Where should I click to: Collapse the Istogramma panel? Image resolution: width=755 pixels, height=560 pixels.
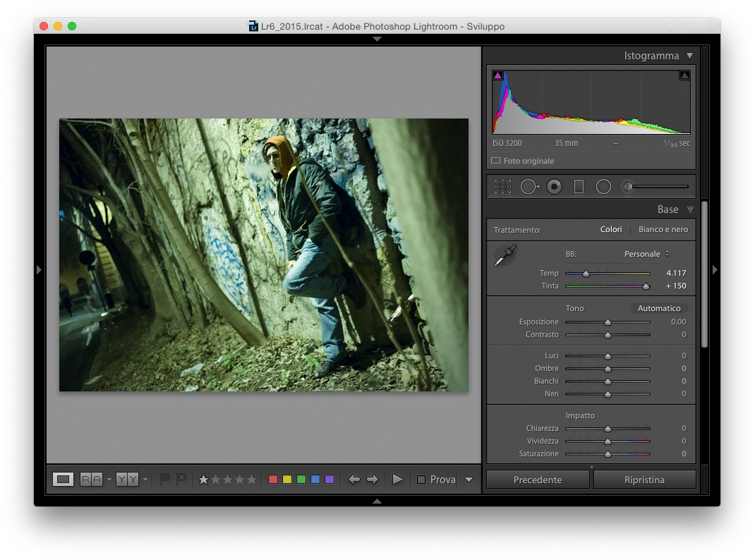coord(689,56)
